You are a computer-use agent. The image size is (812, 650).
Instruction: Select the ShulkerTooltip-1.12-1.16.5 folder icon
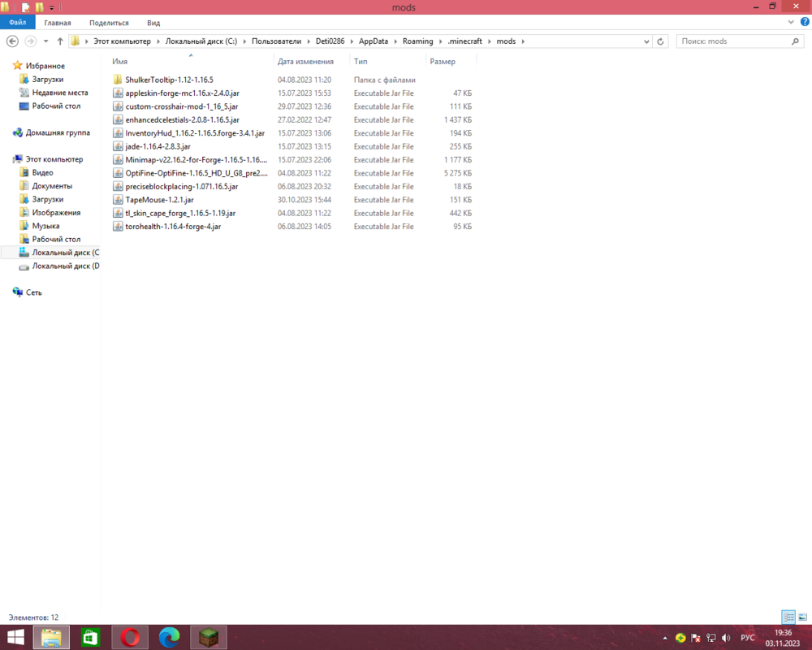118,80
